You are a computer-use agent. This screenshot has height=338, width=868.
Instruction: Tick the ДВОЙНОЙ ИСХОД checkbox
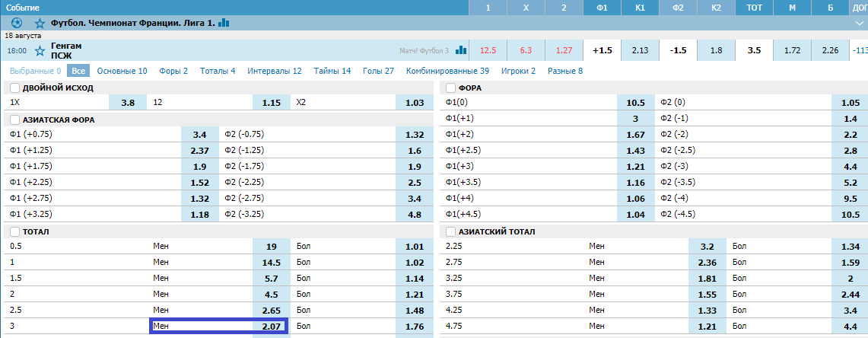[14, 88]
